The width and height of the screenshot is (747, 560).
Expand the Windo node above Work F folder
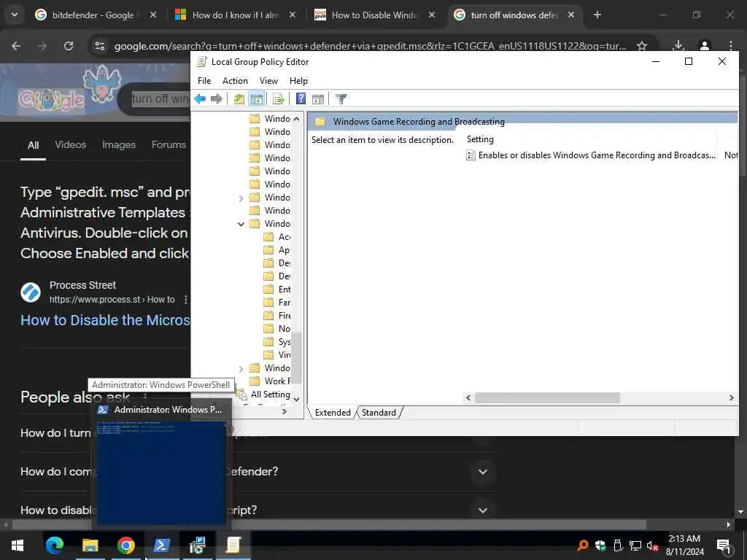tap(241, 368)
